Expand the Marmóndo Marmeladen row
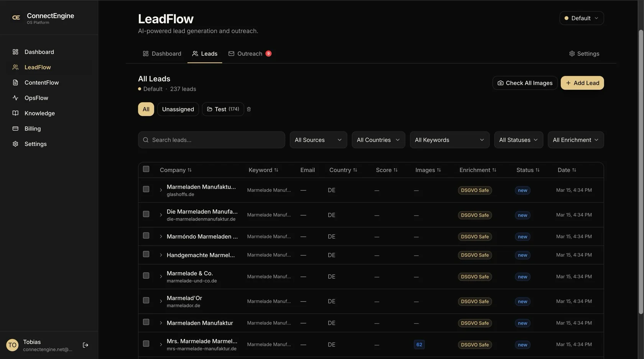644x359 pixels. [x=161, y=237]
